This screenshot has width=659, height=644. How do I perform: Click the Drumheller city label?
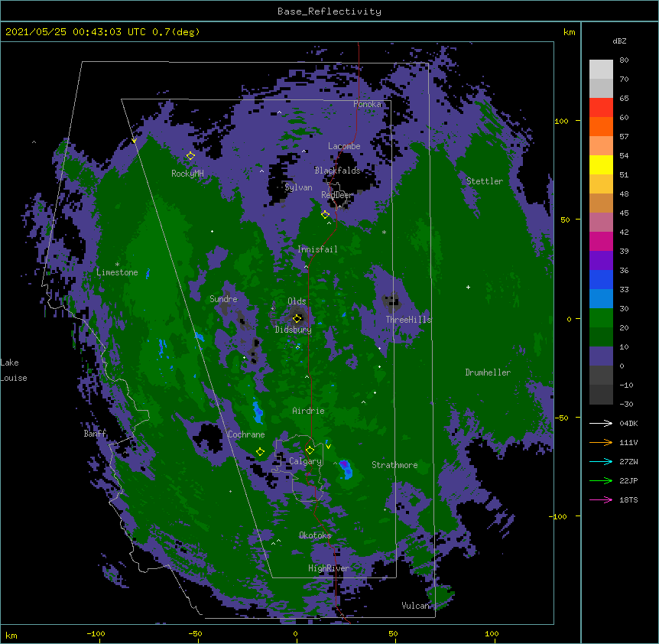[488, 372]
